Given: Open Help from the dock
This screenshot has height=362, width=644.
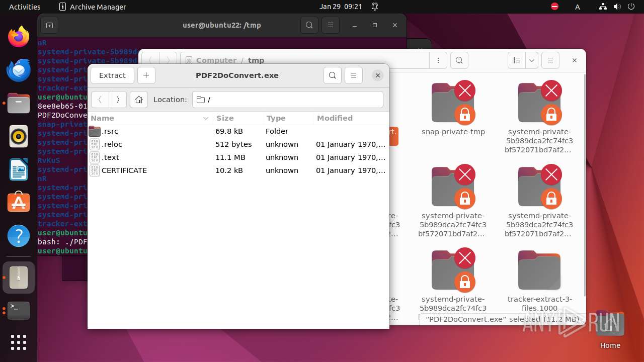Looking at the screenshot, I should point(19,236).
